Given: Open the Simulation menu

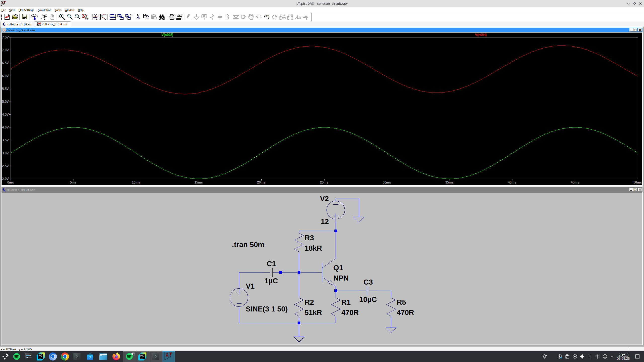Looking at the screenshot, I should click(x=44, y=10).
